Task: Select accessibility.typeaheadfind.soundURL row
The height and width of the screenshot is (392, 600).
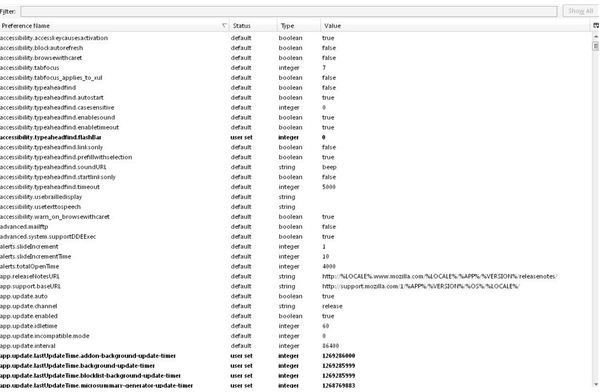Action: tap(296, 167)
